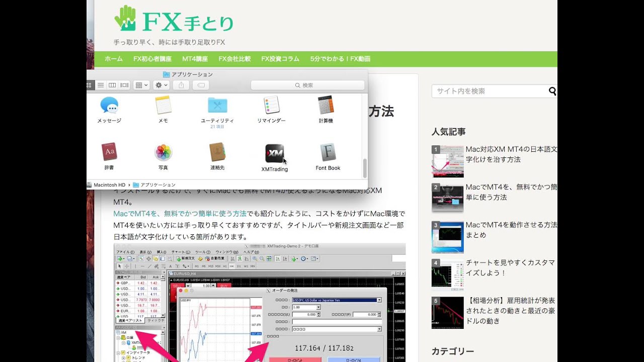The height and width of the screenshot is (362, 644).
Task: Open popular article 2 MacでMT4を、無料でかつ簡単に使う方法
Action: point(511,192)
